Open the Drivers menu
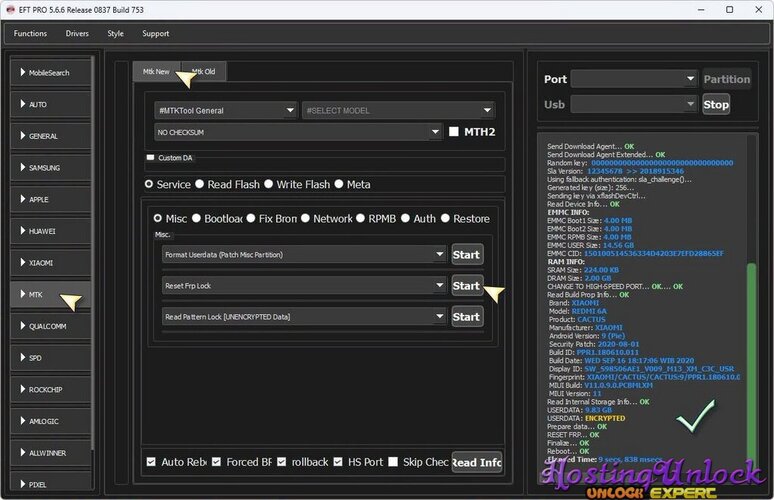The width and height of the screenshot is (774, 500). pos(77,34)
